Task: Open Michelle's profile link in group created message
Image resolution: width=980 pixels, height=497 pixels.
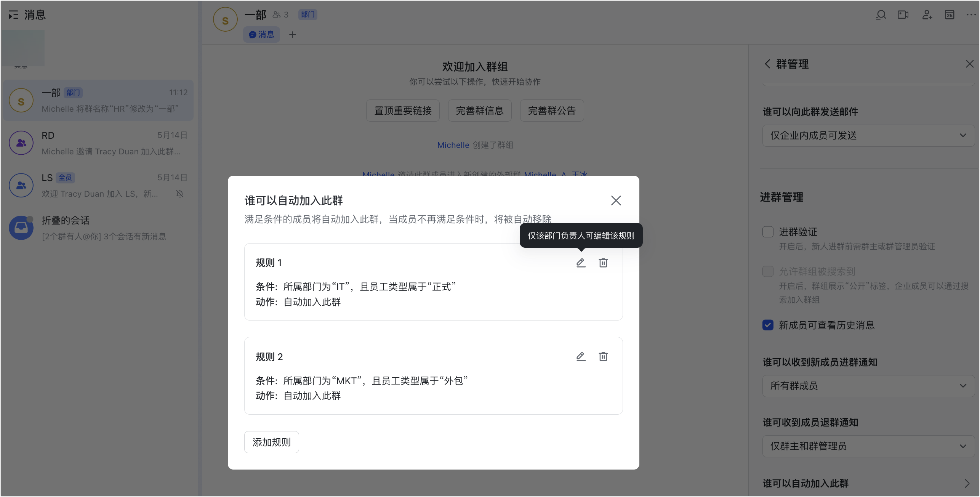Action: coord(453,145)
